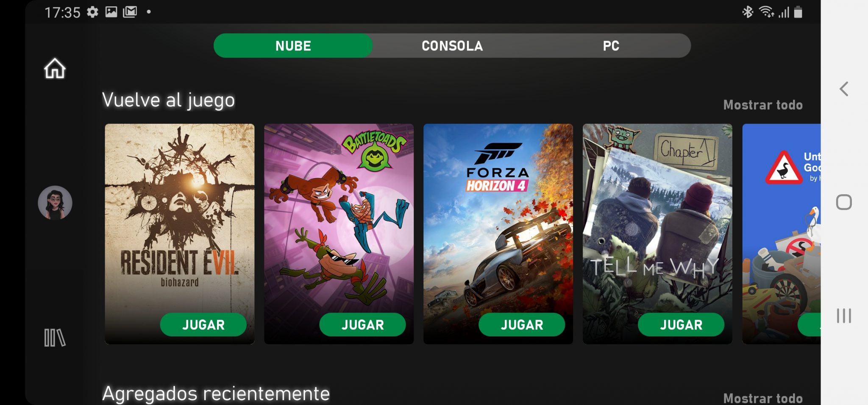Switch to the CONSOLA tab

coord(452,46)
